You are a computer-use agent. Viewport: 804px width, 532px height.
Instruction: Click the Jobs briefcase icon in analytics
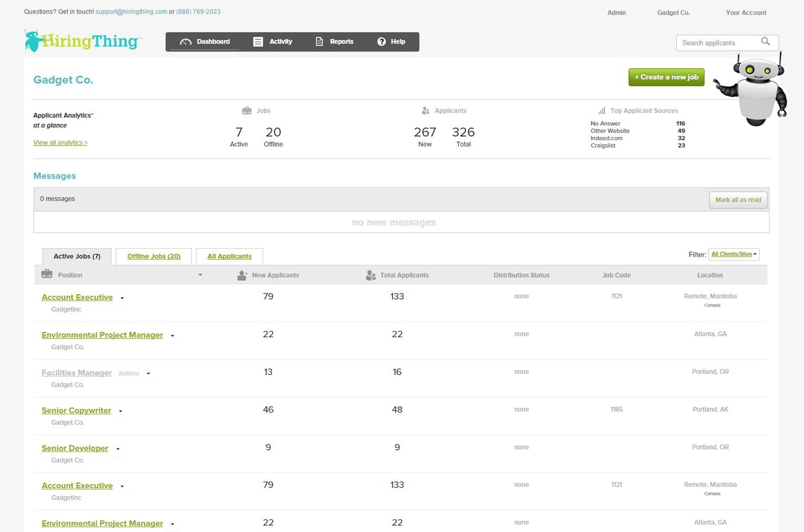247,110
